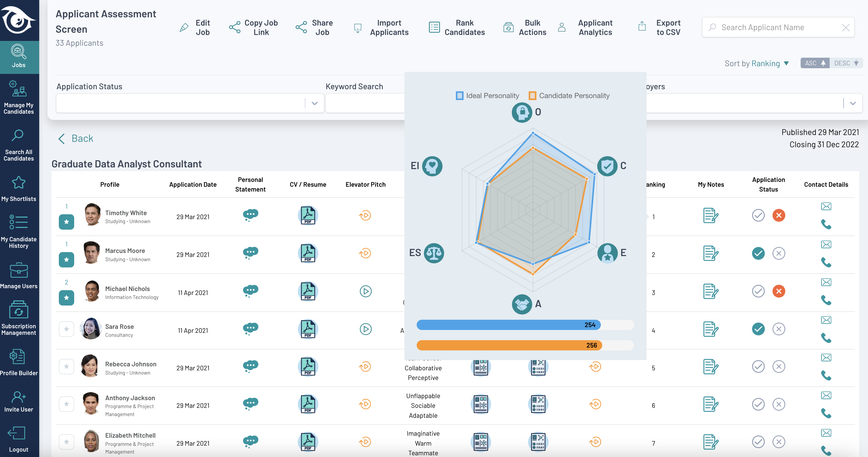This screenshot has height=457, width=868.
Task: Approve Timothy White's application status
Action: tap(758, 216)
